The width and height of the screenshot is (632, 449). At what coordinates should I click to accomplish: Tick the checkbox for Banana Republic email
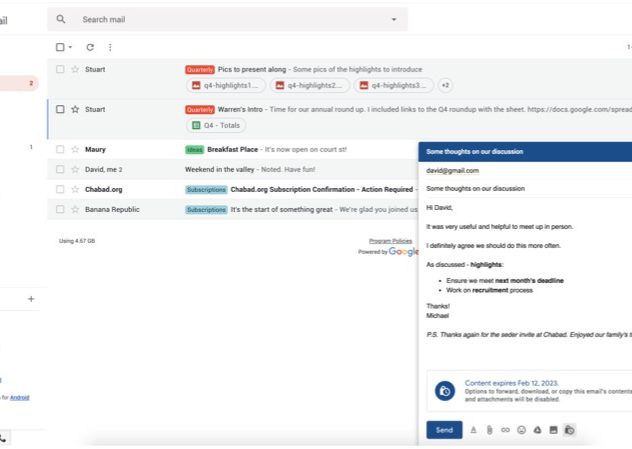click(x=61, y=209)
